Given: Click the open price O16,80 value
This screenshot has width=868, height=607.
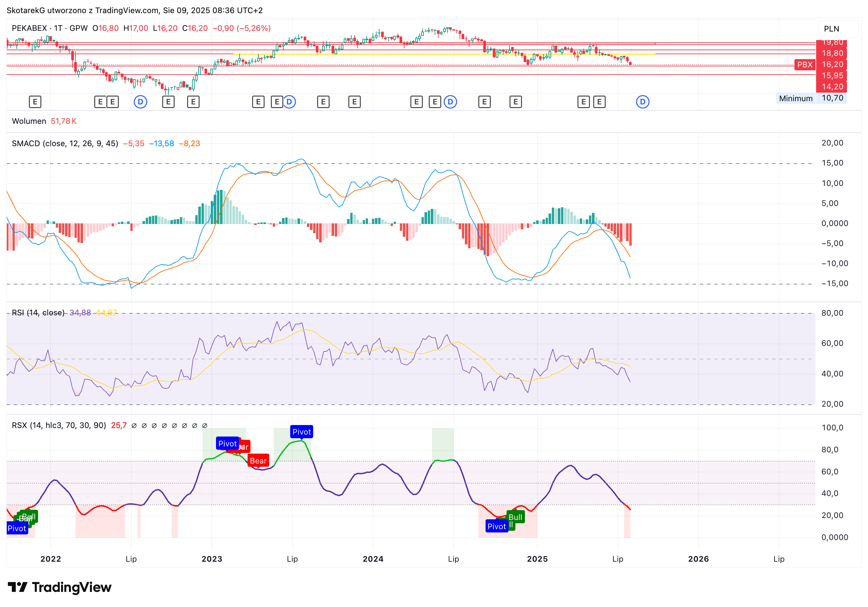Looking at the screenshot, I should coord(105,28).
